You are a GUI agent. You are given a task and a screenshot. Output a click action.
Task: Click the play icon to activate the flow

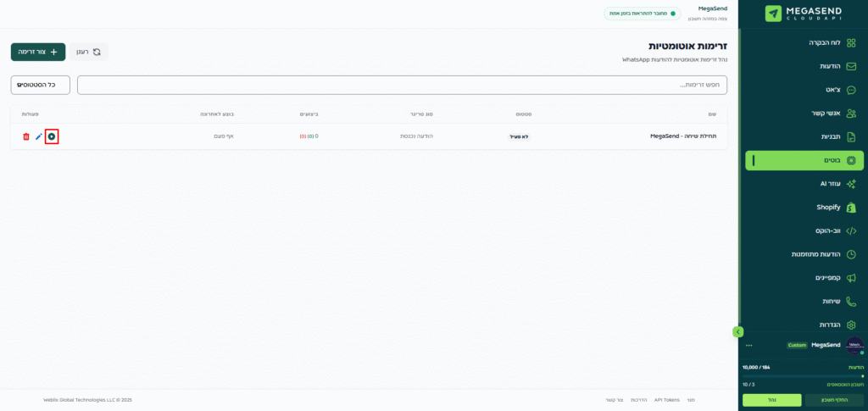point(52,136)
